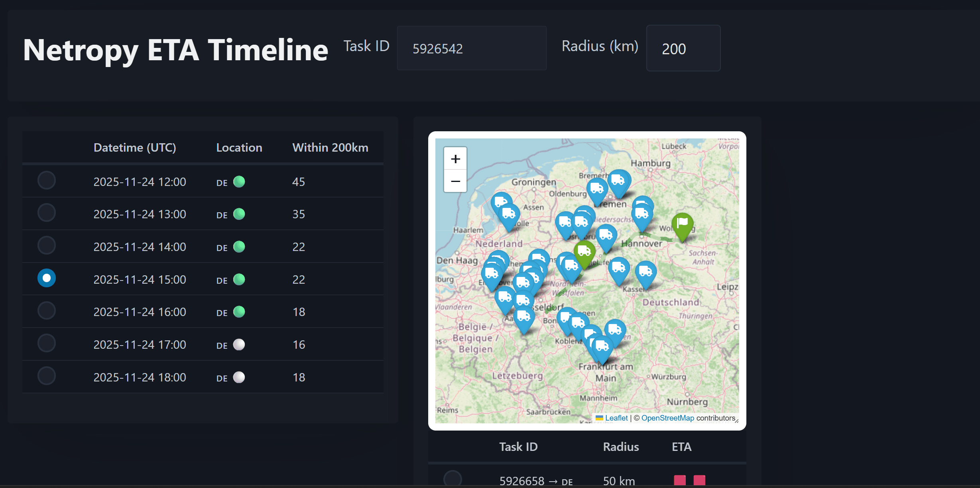
Task: Click the white status dot at 17:00
Action: click(x=239, y=344)
